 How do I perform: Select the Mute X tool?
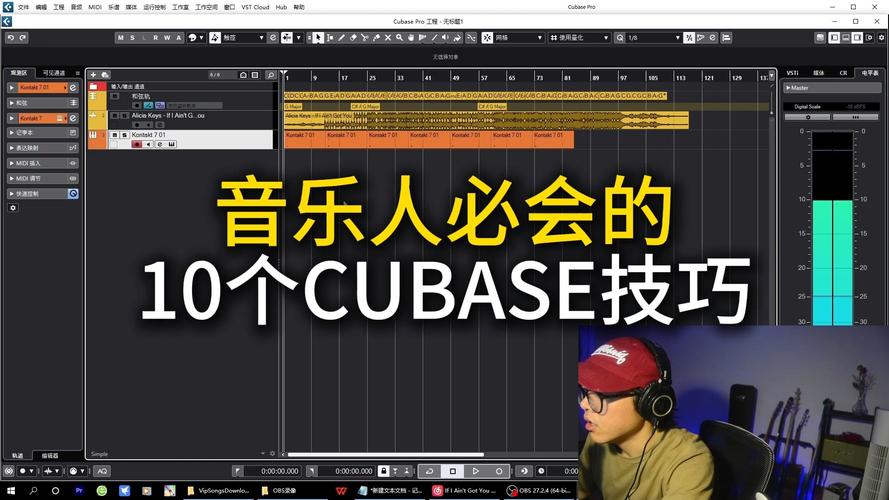(388, 37)
